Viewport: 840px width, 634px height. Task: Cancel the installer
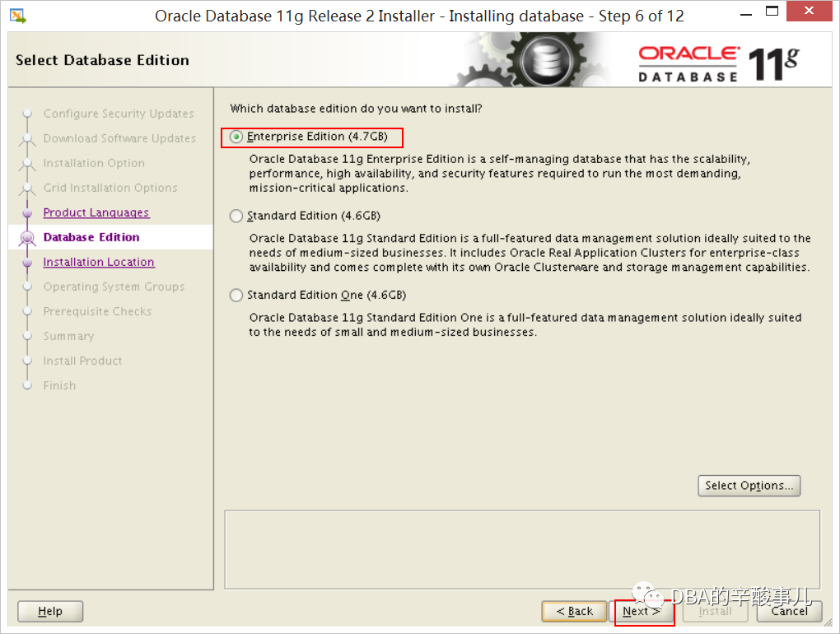pos(789,612)
